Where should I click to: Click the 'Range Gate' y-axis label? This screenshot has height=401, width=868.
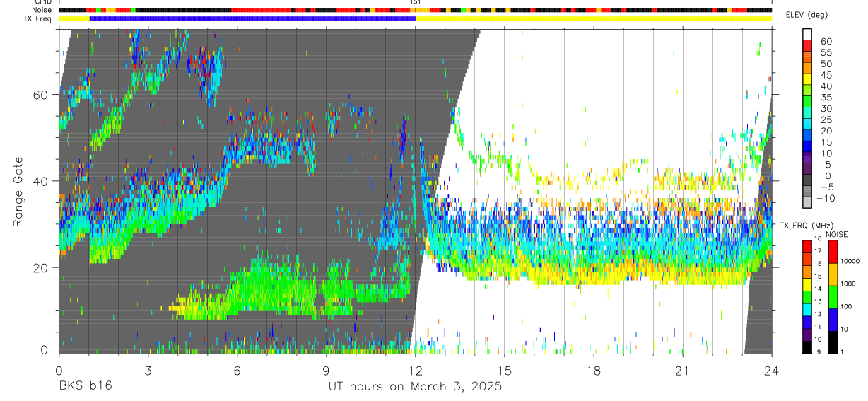[x=18, y=191]
